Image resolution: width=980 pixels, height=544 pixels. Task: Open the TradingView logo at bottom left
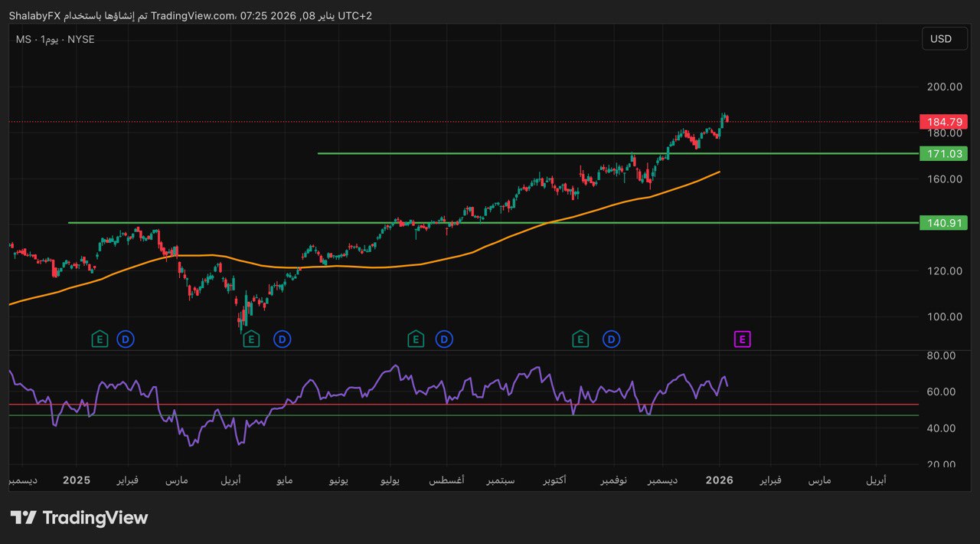(x=79, y=518)
